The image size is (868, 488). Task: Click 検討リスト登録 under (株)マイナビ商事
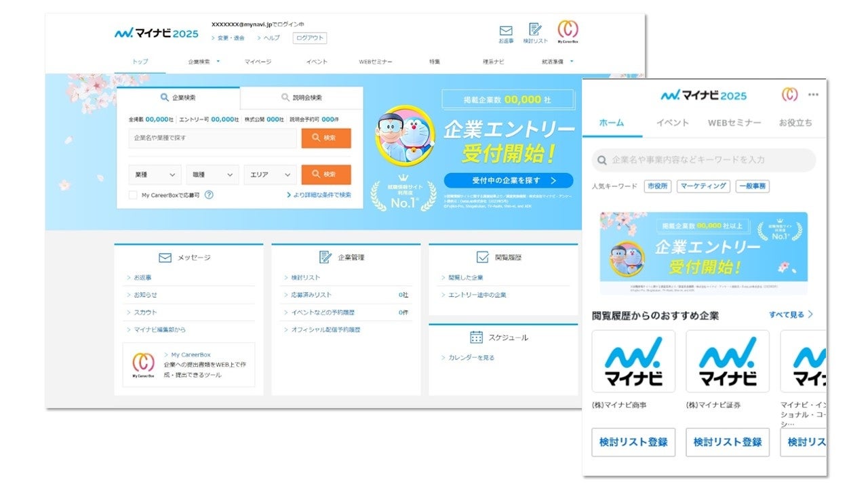click(633, 442)
